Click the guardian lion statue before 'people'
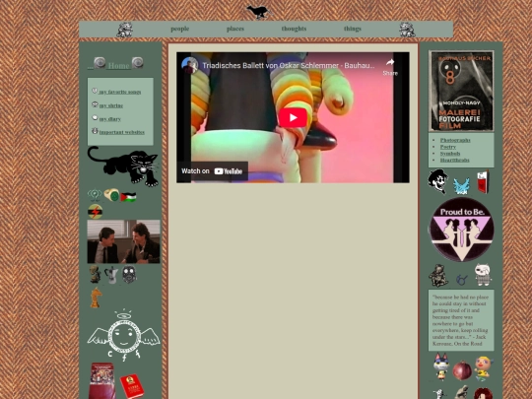532x399 pixels. tap(124, 30)
